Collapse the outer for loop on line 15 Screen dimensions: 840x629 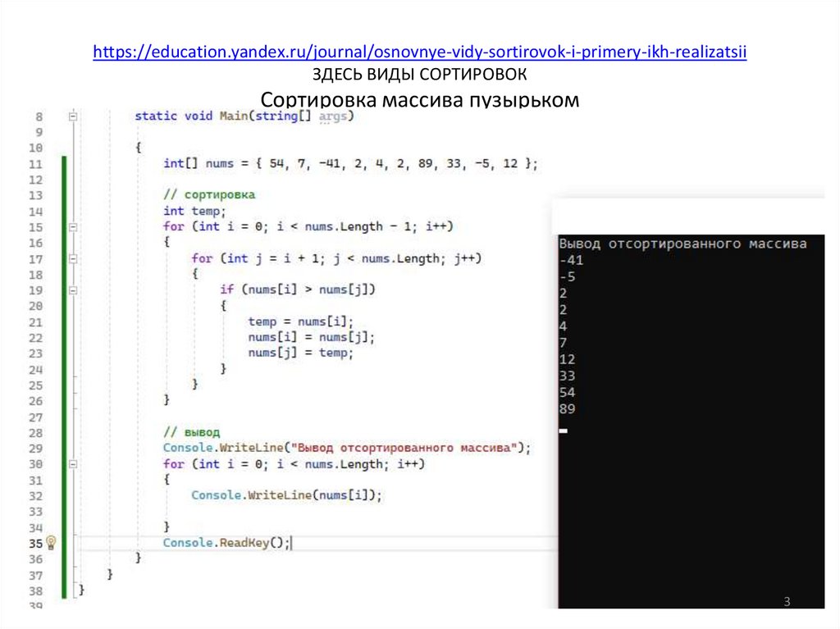click(73, 227)
